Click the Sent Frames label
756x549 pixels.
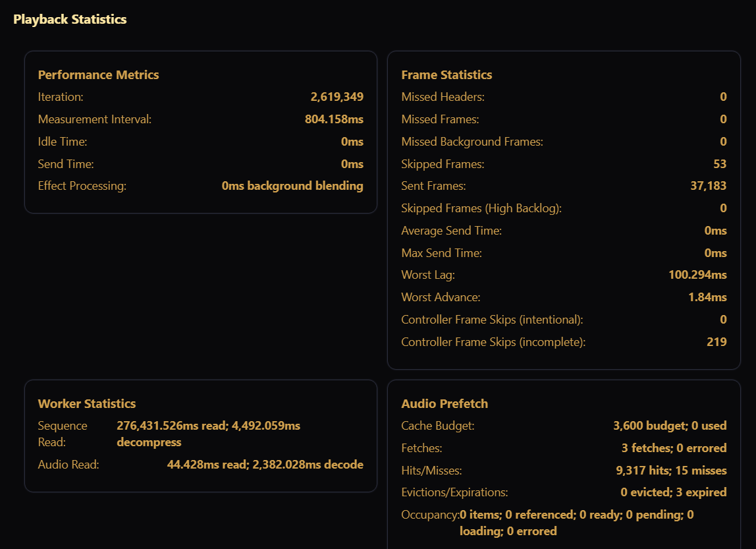click(433, 186)
